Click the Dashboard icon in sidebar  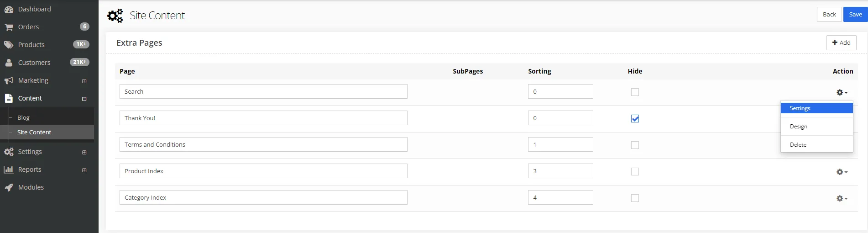point(9,9)
